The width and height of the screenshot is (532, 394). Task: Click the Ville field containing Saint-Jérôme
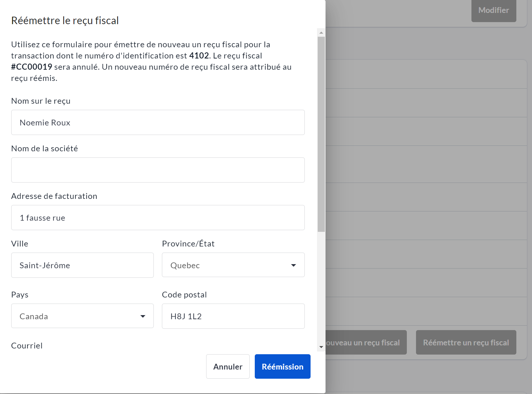coord(82,265)
